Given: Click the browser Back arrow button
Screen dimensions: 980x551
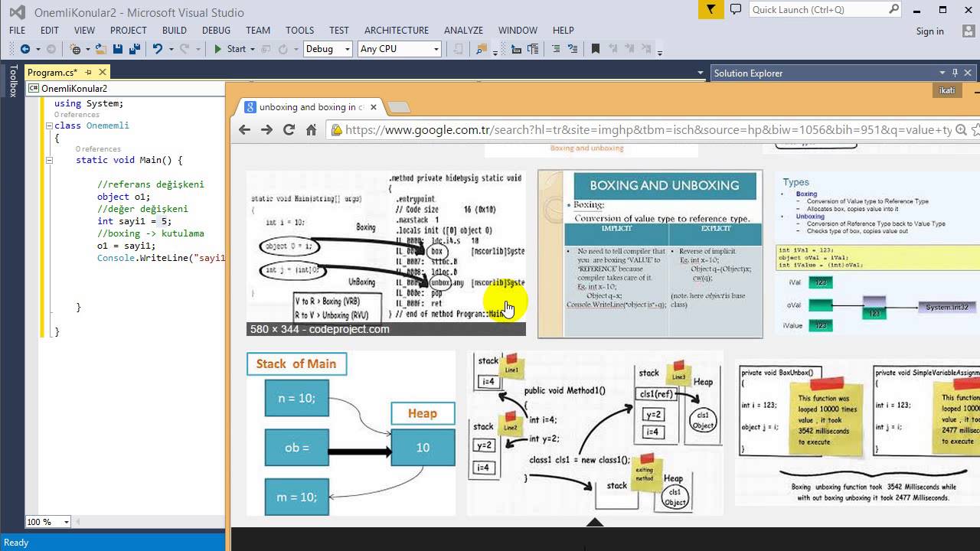Looking at the screenshot, I should [x=244, y=129].
